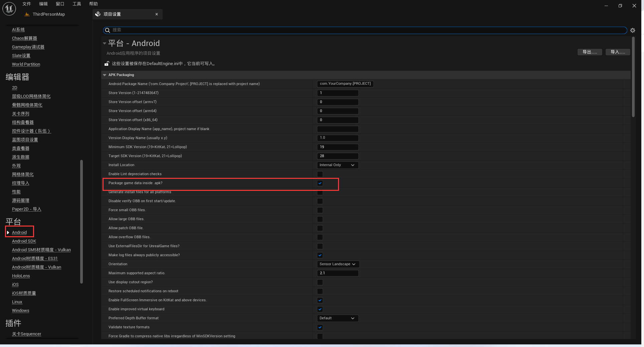This screenshot has width=644, height=347.
Task: Click Android Package Name input field
Action: (345, 84)
